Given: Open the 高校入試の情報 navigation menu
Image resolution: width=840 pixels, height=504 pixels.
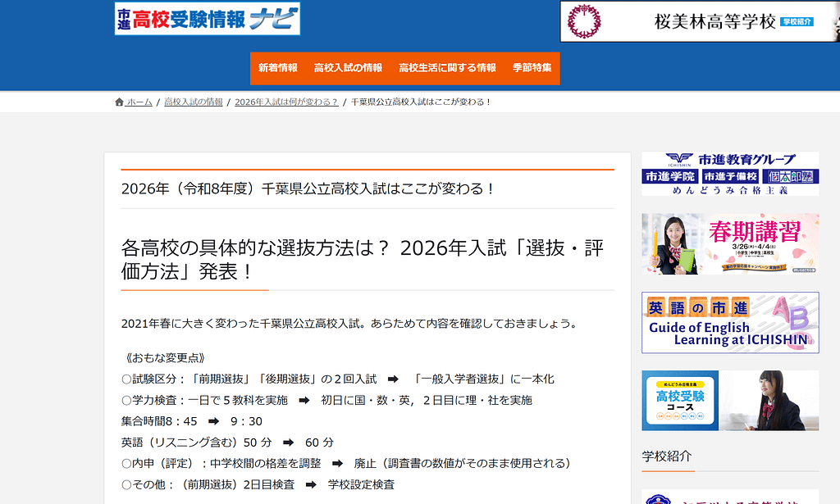Looking at the screenshot, I should click(348, 68).
